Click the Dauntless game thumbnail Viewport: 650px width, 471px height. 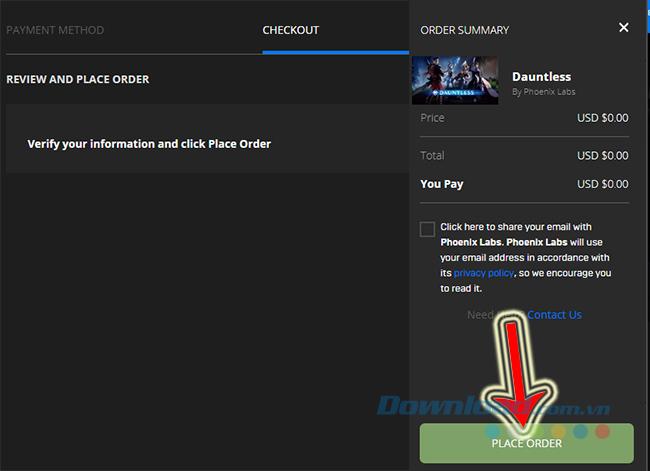pos(455,80)
